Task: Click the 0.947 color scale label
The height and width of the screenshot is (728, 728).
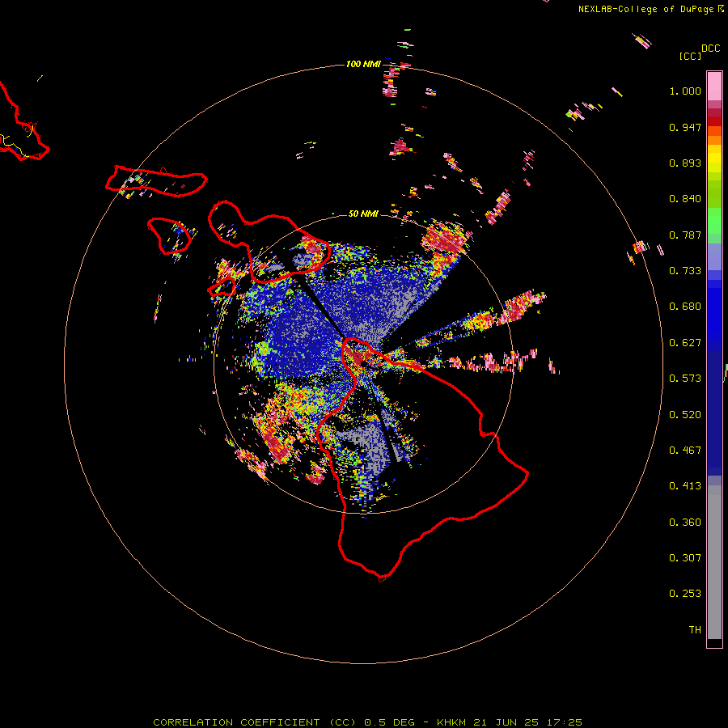Action: 685,127
